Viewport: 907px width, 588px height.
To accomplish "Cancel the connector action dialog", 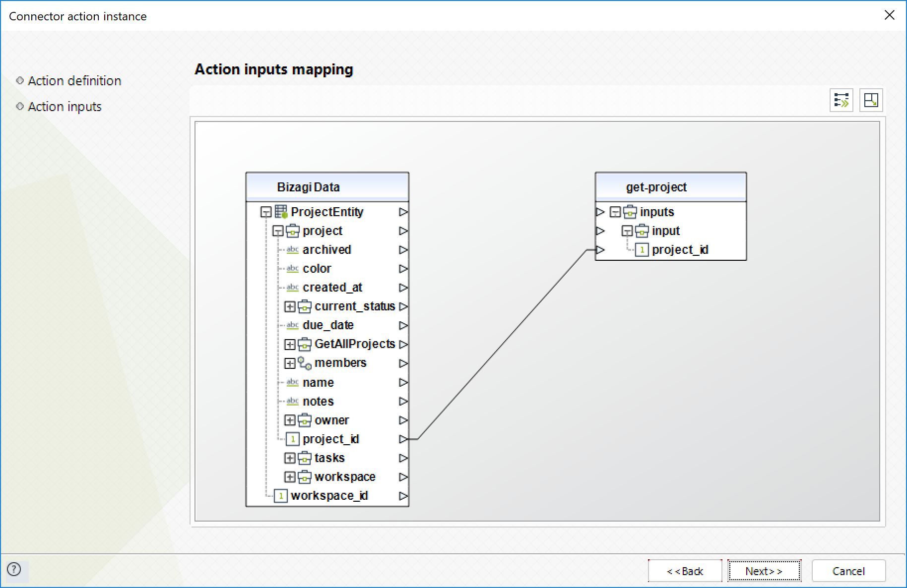I will [x=848, y=571].
